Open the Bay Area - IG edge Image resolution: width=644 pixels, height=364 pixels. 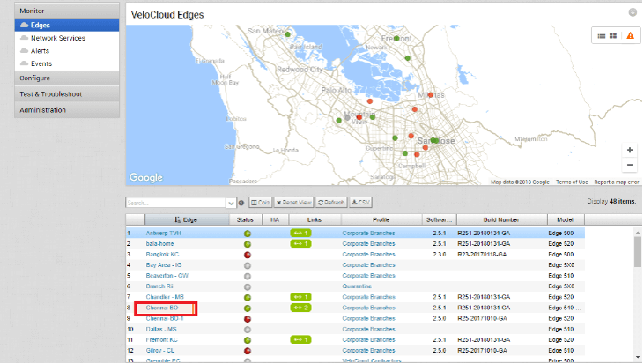[x=164, y=265]
